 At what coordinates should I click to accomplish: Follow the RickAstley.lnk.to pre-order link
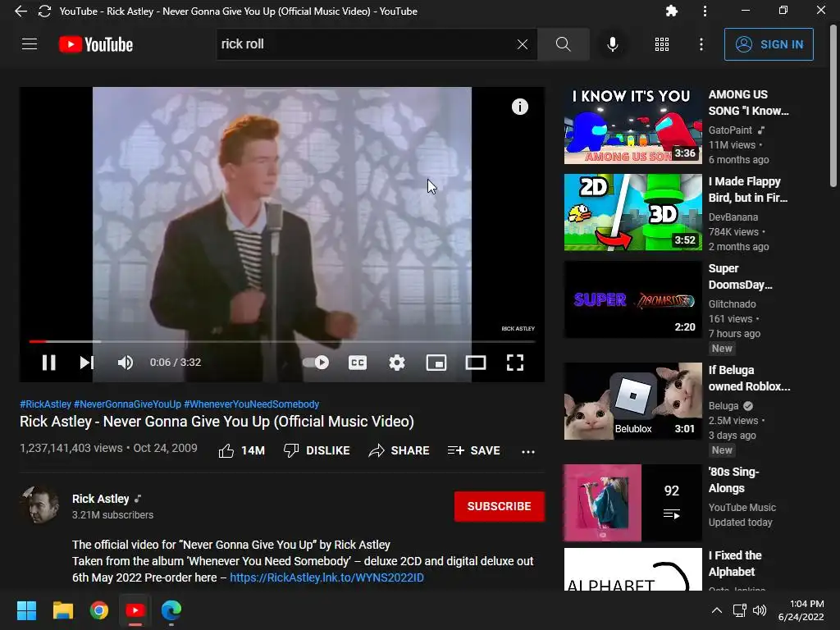click(326, 577)
